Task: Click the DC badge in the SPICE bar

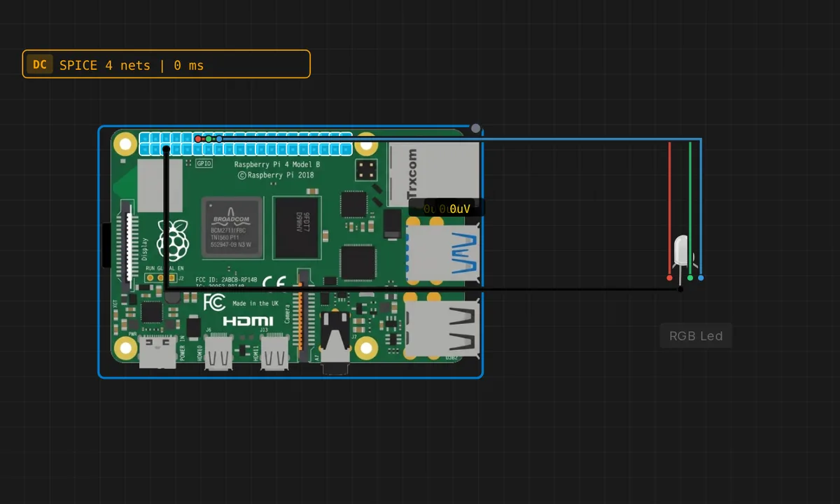Action: pos(40,65)
